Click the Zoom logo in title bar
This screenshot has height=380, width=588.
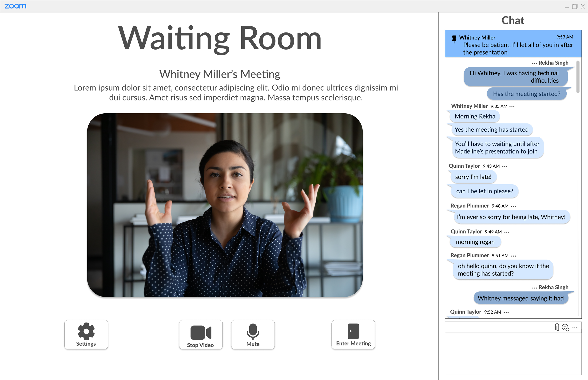(x=15, y=6)
